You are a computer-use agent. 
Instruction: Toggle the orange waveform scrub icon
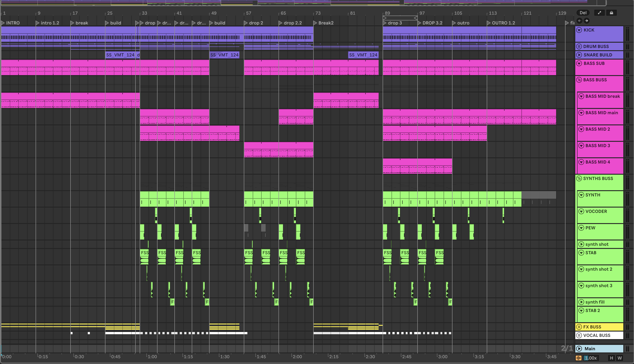tap(578, 358)
